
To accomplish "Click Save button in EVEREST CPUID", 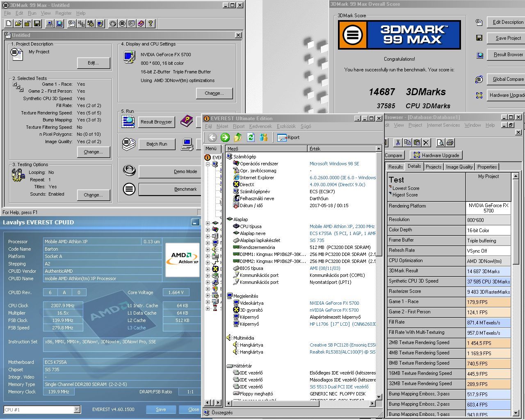I will point(161,409).
